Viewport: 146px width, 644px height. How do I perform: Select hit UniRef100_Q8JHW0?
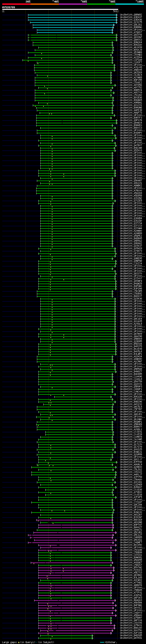[x=131, y=419]
